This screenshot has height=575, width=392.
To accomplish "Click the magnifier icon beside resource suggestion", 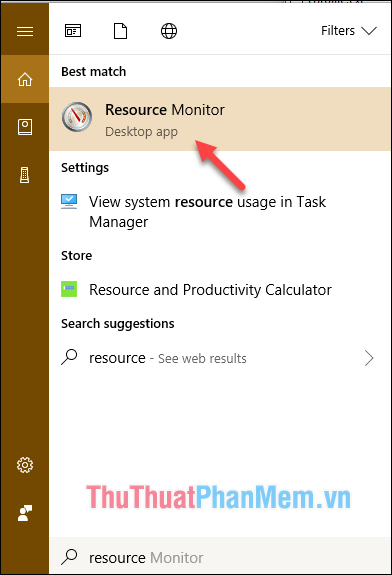I will click(x=69, y=357).
